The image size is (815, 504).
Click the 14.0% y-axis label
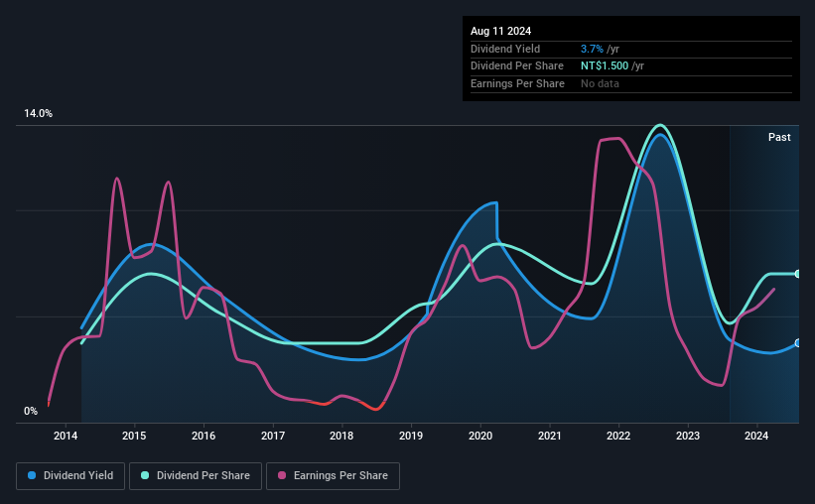coord(38,114)
